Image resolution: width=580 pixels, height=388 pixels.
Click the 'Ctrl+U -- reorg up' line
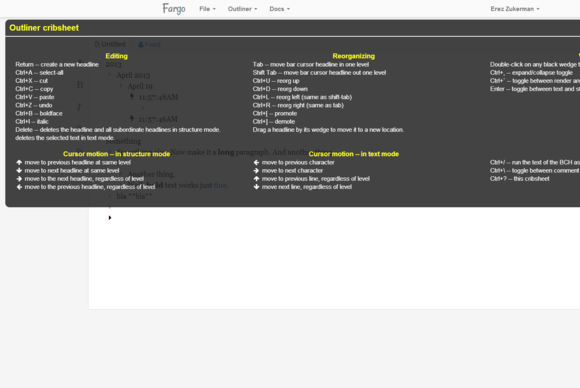click(276, 81)
